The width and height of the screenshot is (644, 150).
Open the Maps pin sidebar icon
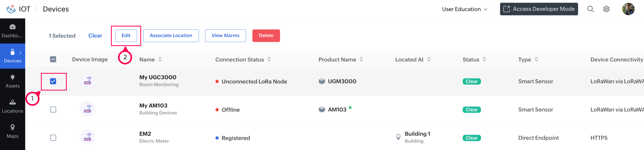[x=13, y=127]
